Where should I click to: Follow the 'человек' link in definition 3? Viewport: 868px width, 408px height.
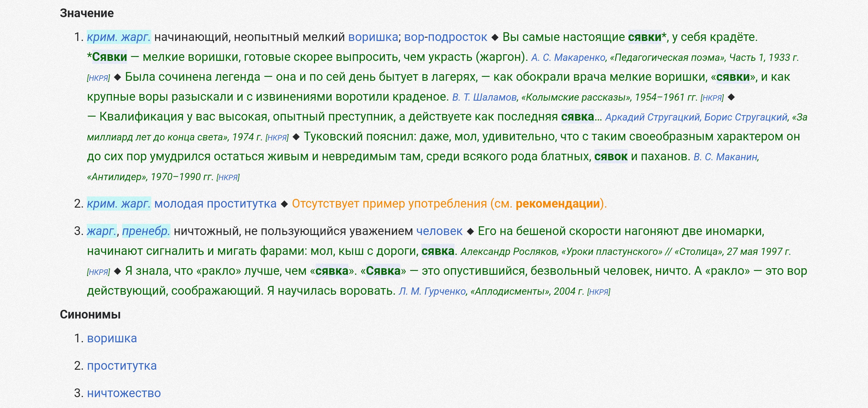[439, 231]
